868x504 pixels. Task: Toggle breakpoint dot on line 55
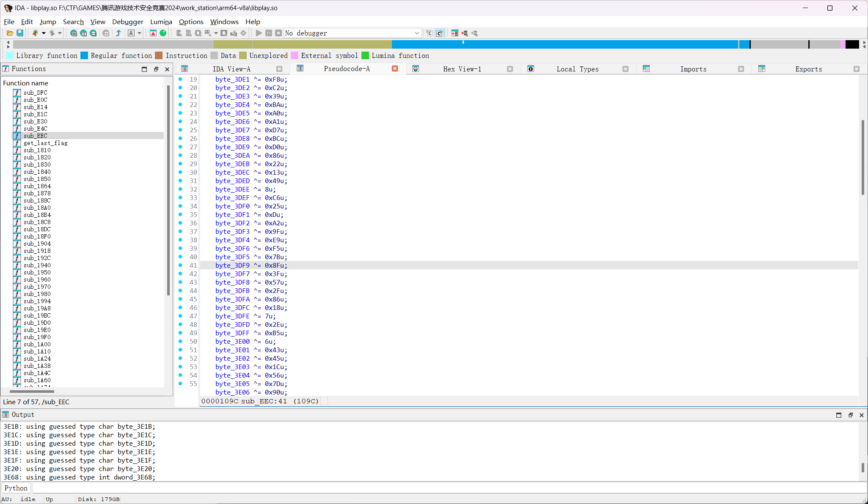(x=181, y=383)
